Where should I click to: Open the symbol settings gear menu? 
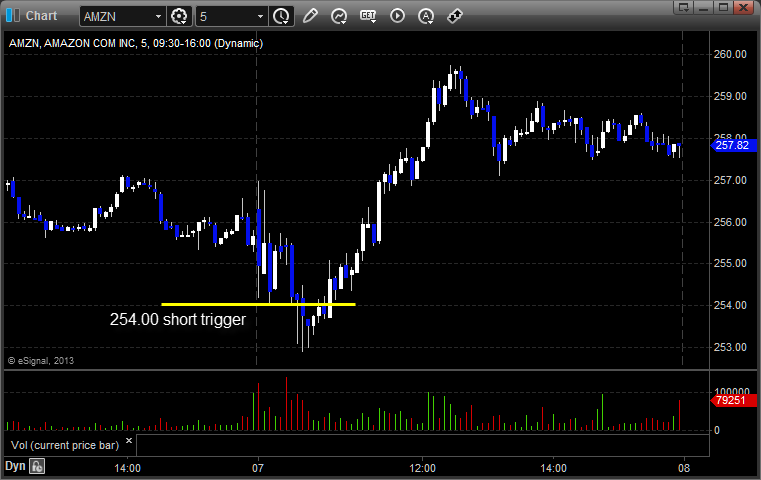click(179, 17)
